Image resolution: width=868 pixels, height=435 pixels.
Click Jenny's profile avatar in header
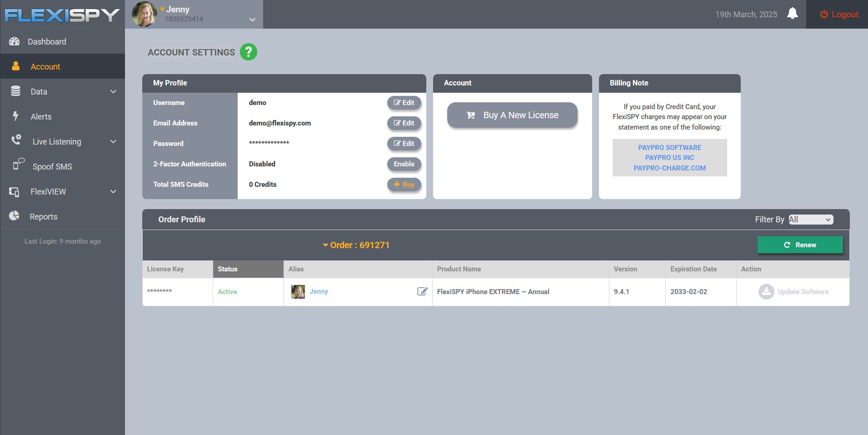coord(145,14)
